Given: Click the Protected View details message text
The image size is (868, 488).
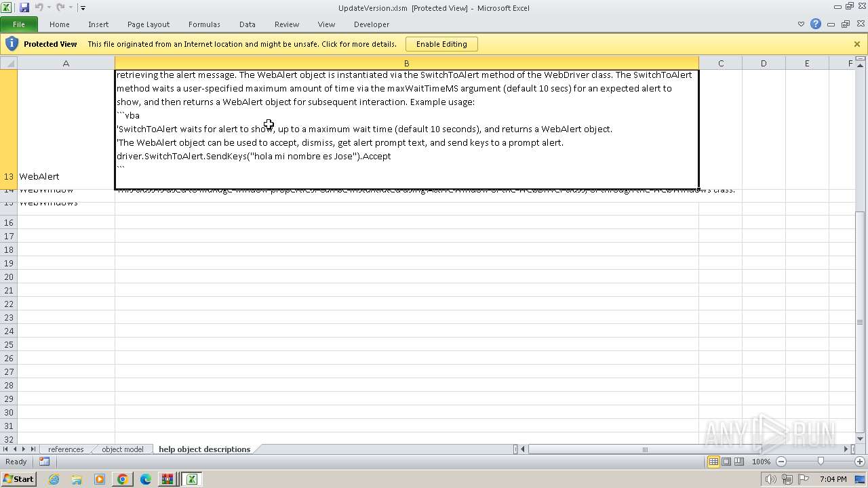Looking at the screenshot, I should click(242, 44).
